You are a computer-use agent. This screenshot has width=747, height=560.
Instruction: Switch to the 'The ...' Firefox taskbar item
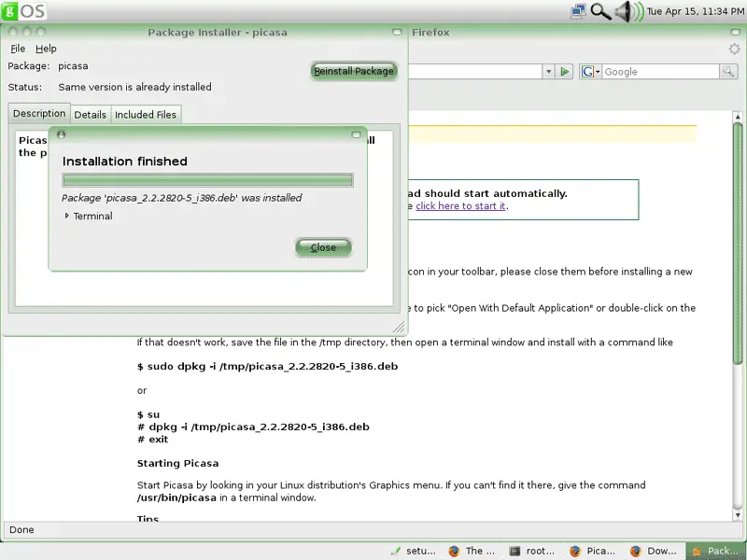(472, 551)
